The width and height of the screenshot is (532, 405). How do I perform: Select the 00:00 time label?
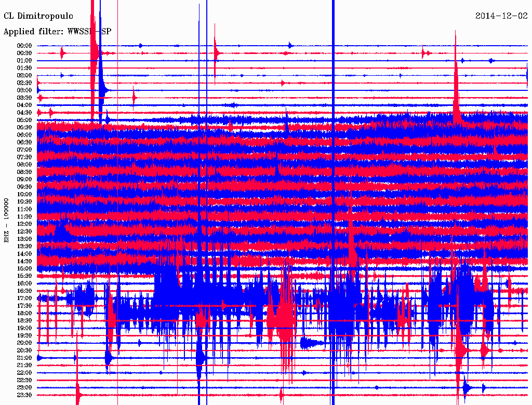(24, 46)
